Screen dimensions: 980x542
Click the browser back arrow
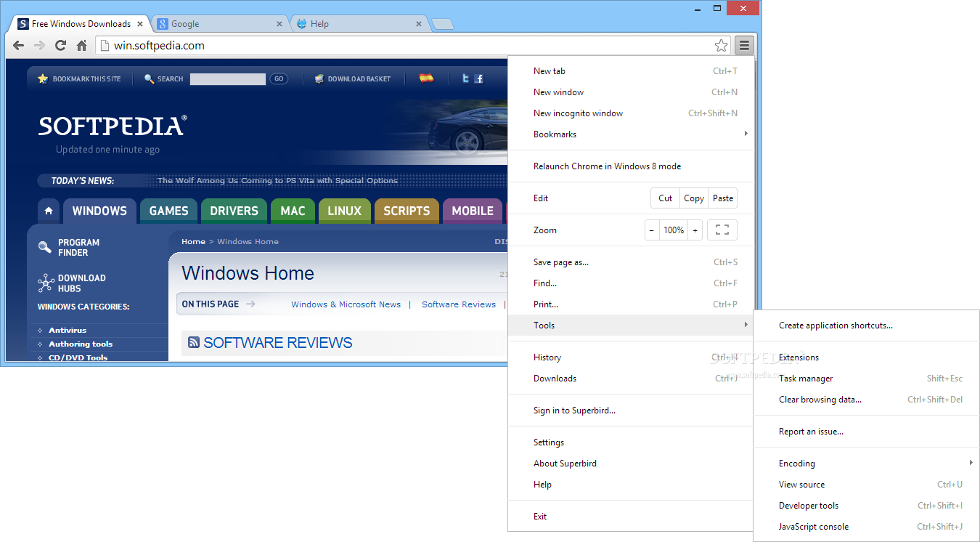(19, 46)
